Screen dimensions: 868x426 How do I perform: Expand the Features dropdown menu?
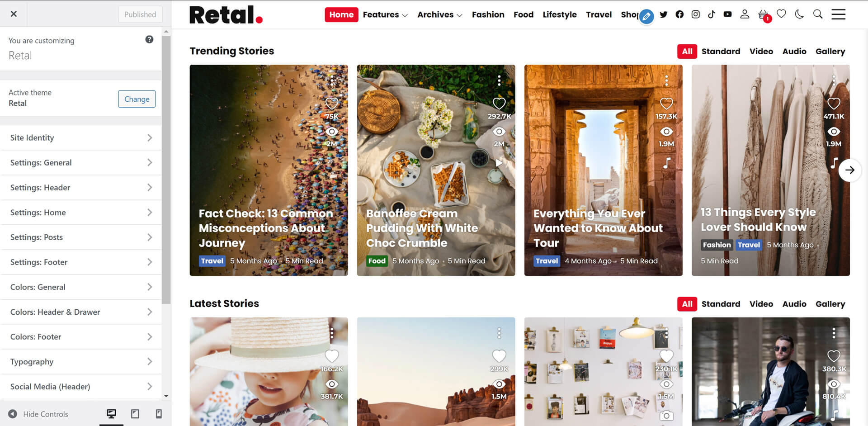pos(385,14)
